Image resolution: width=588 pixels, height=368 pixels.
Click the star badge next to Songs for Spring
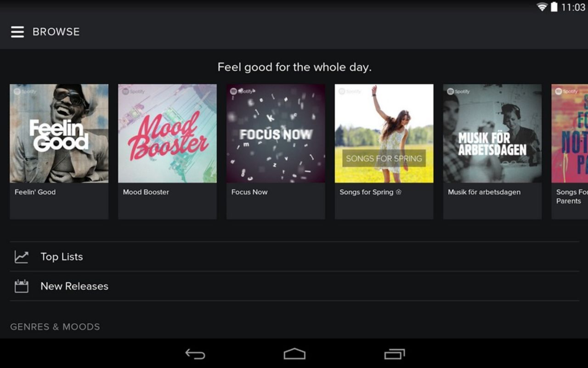(x=398, y=192)
